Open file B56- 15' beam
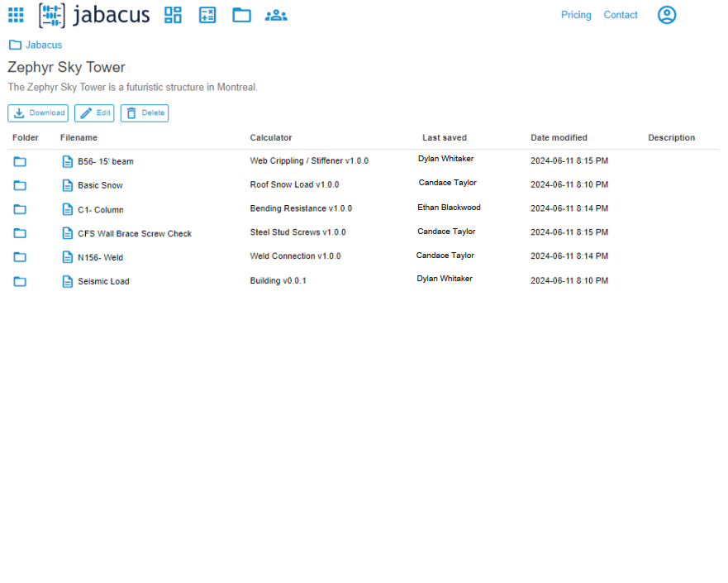 point(106,161)
